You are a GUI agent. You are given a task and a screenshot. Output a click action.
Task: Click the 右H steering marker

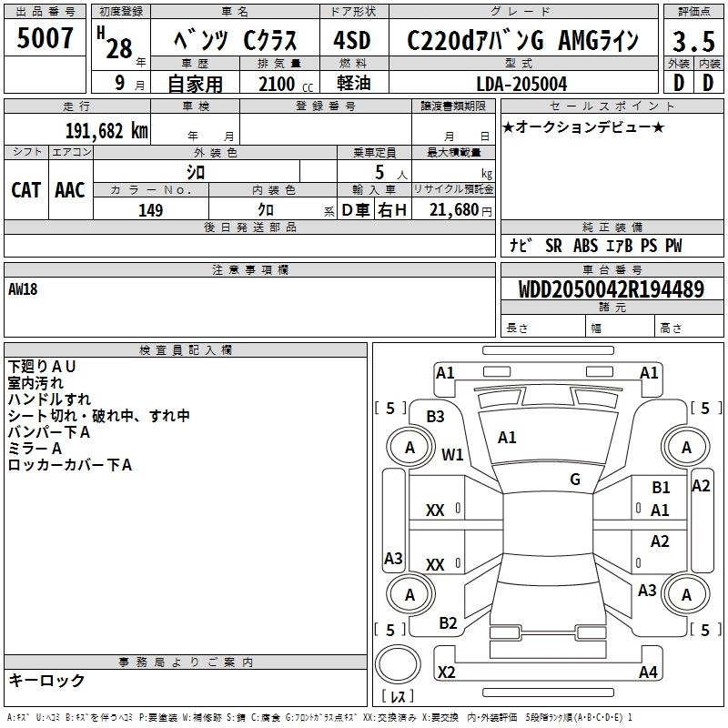(392, 210)
